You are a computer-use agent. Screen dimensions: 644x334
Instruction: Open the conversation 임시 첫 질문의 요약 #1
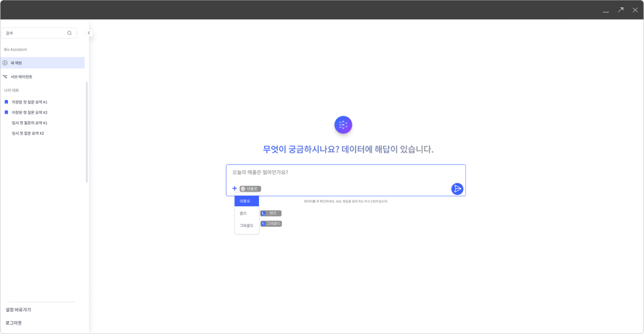tap(30, 123)
